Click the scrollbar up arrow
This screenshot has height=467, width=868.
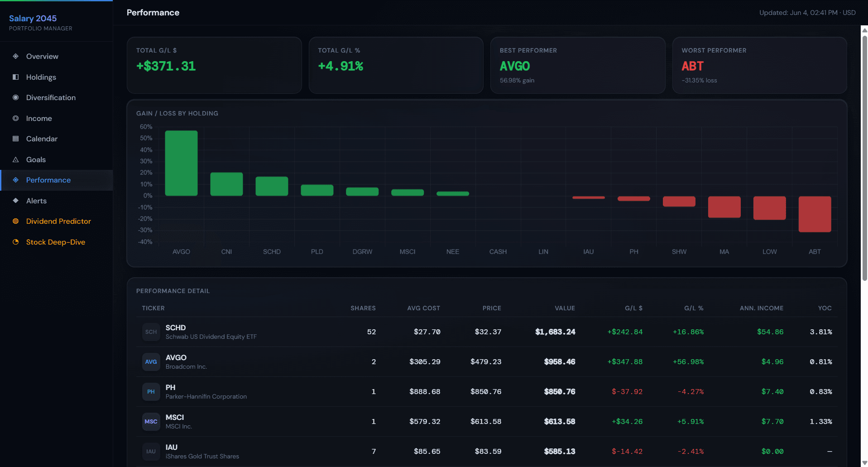pos(864,30)
